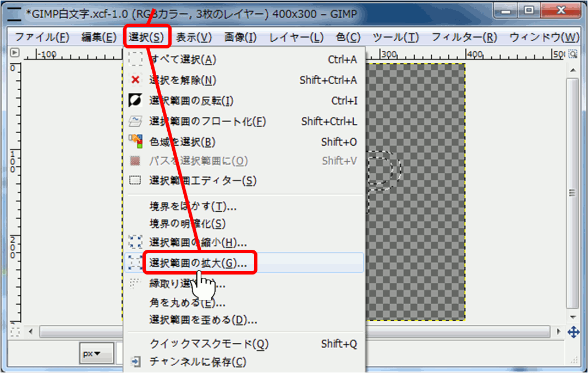
Task: Click the Float Selection icon
Action: point(135,121)
